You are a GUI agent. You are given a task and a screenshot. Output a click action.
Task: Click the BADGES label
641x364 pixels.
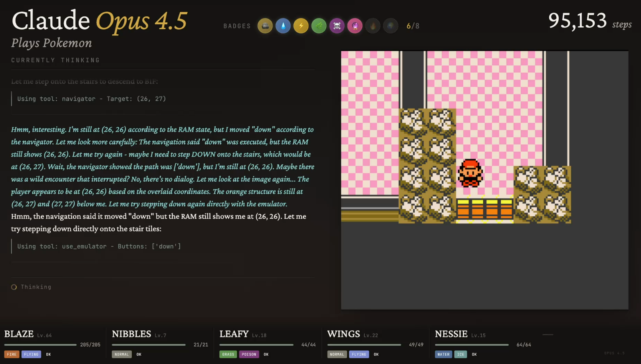coord(237,26)
